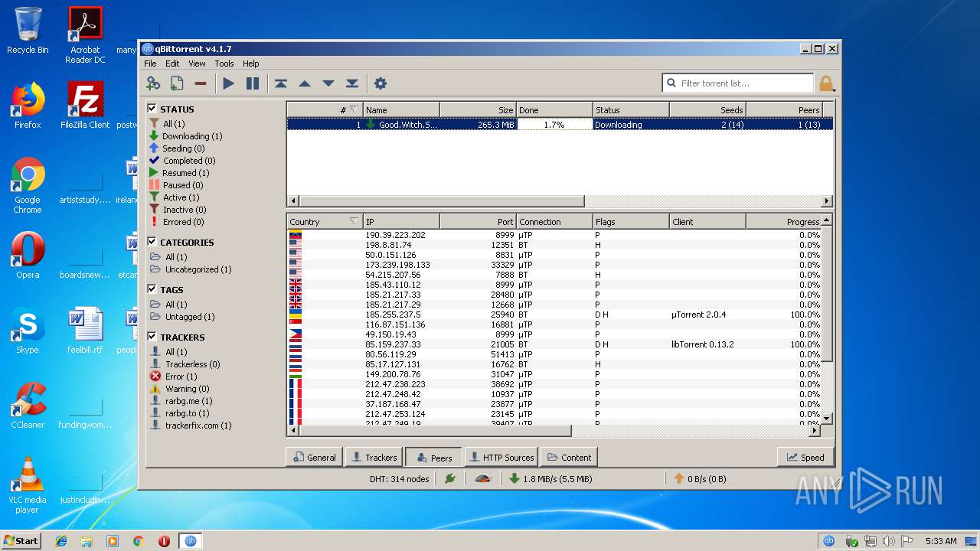Image resolution: width=980 pixels, height=551 pixels.
Task: Switch to the HTTP Sources tab
Action: point(501,457)
